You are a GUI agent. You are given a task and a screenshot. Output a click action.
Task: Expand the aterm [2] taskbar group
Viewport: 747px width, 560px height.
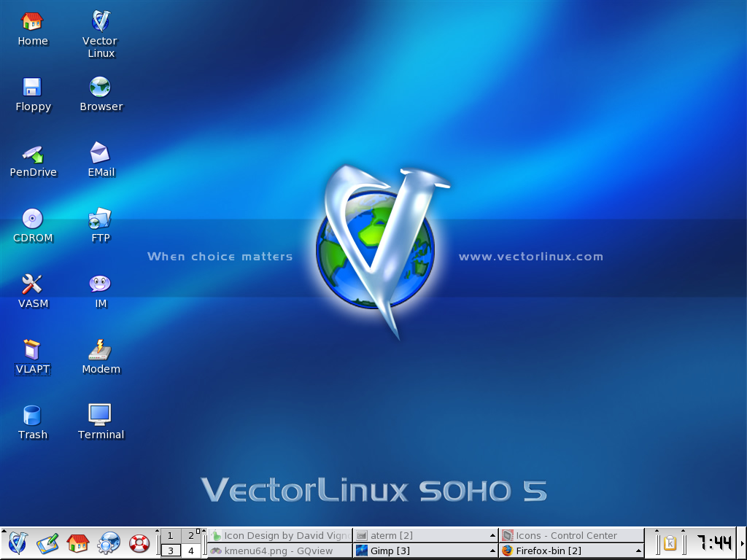coord(425,536)
